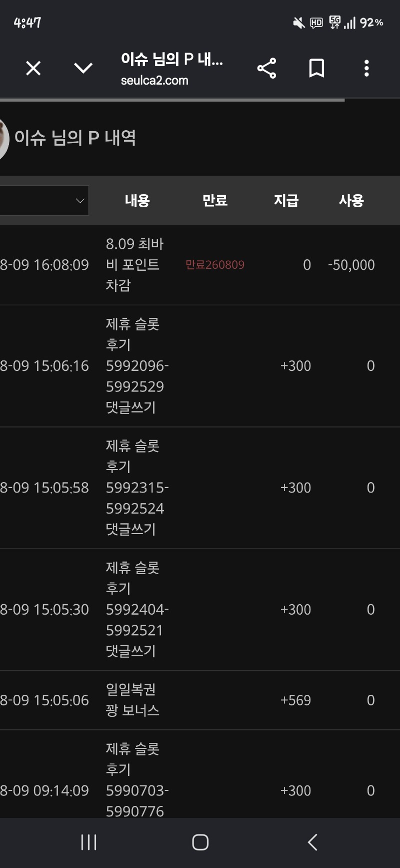Select the 내용 column header

137,201
